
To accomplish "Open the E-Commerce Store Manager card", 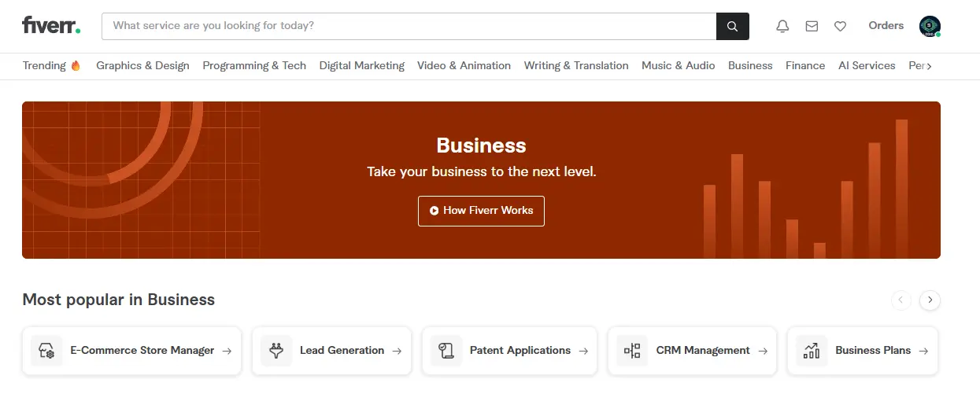I will 131,351.
